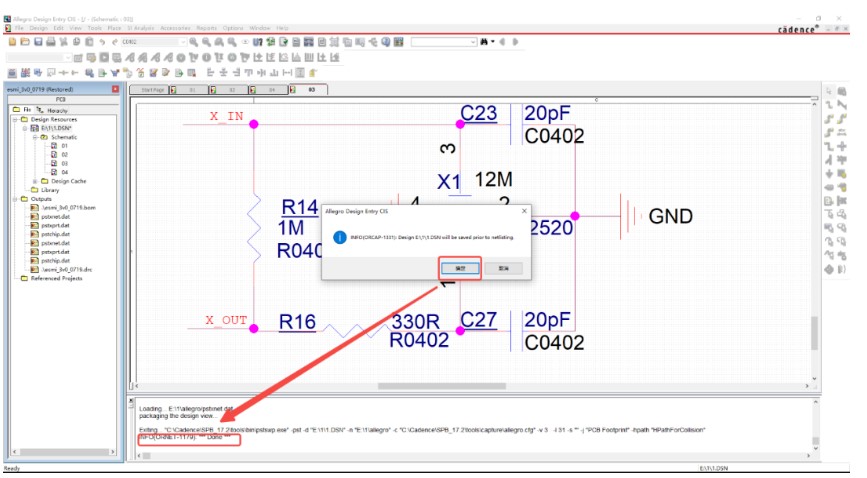Collapse the Schematic folder node

tap(34, 137)
